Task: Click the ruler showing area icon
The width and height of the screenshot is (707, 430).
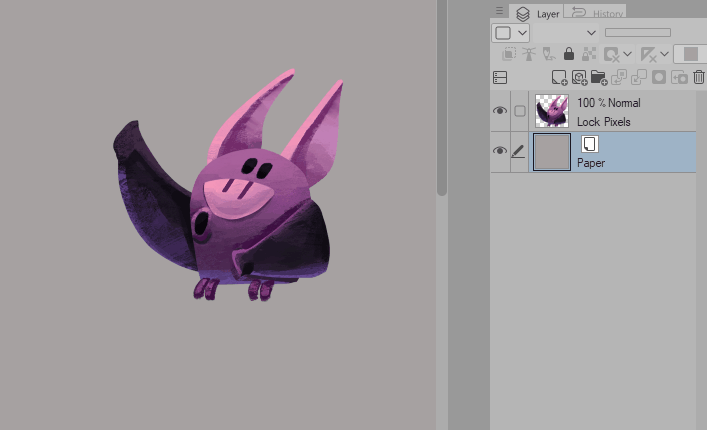Action: [648, 55]
